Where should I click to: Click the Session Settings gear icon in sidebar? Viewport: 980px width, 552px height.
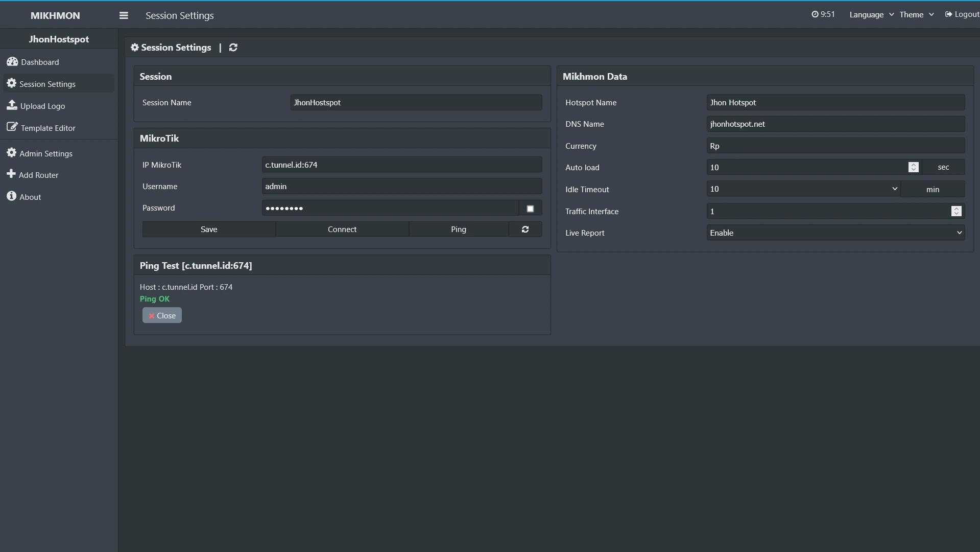(x=12, y=83)
